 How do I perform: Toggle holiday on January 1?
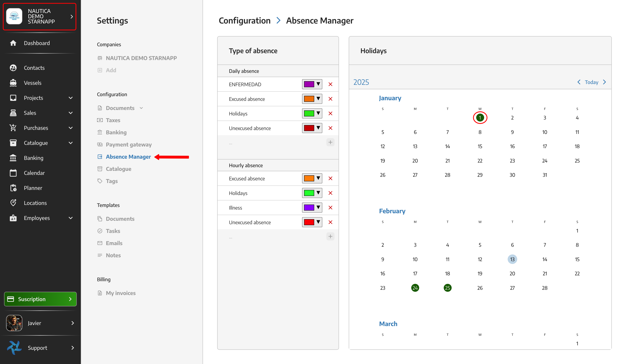[480, 118]
